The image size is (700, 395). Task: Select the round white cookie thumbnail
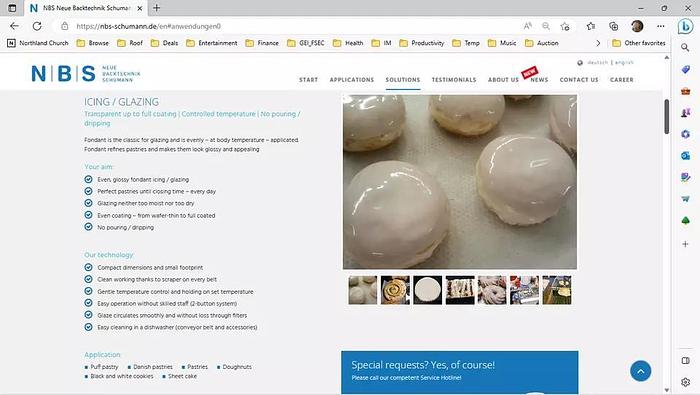pos(427,290)
